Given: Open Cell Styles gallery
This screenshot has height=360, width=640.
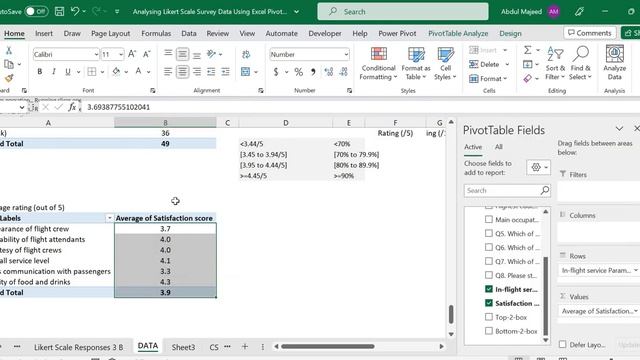Looking at the screenshot, I should (445, 63).
